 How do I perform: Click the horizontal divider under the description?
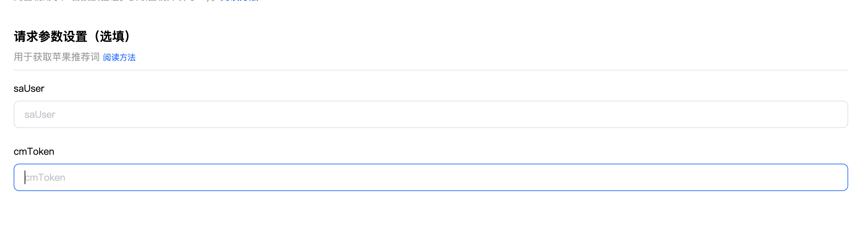[x=431, y=70]
